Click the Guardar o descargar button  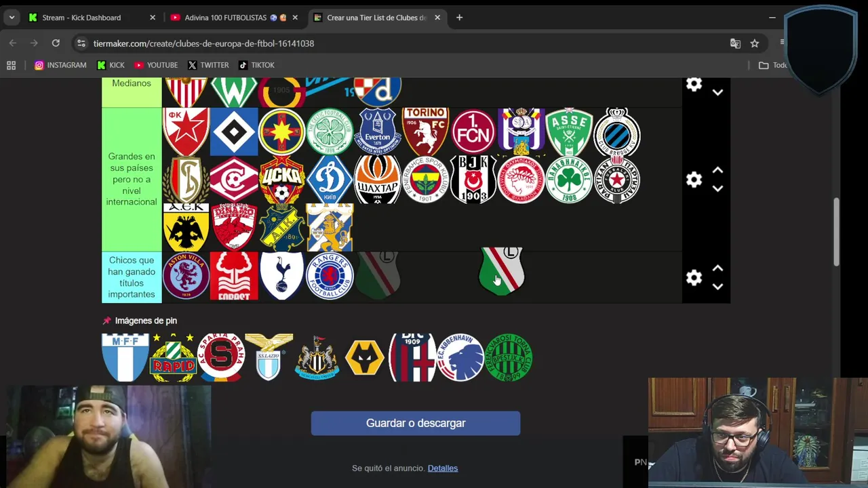416,423
